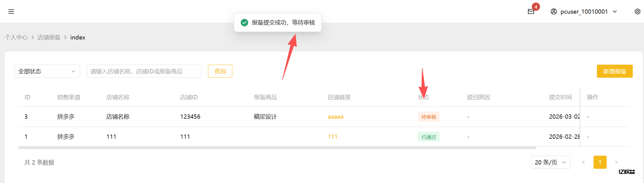Click the user avatar icon

click(x=553, y=11)
